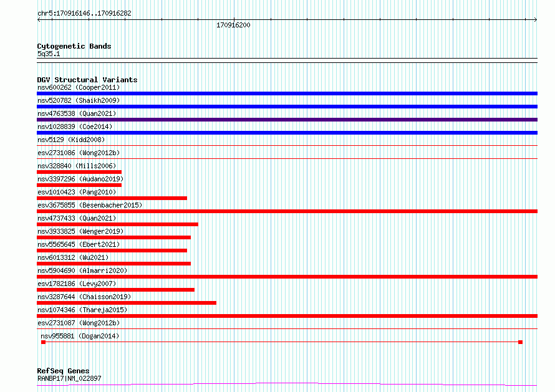Screen dimensions: 555x392
Task: Click the esv3675855 (Besenbacher2015) label
Action: pos(90,205)
